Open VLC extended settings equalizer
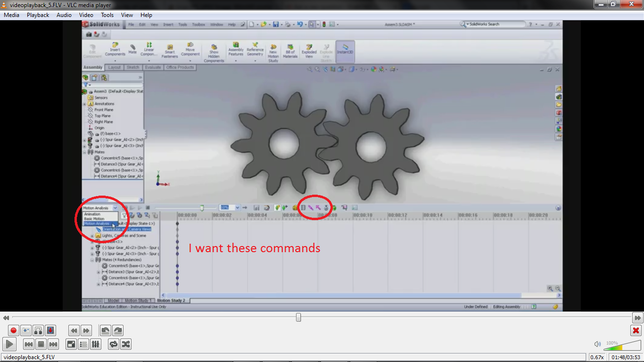 tap(96, 344)
